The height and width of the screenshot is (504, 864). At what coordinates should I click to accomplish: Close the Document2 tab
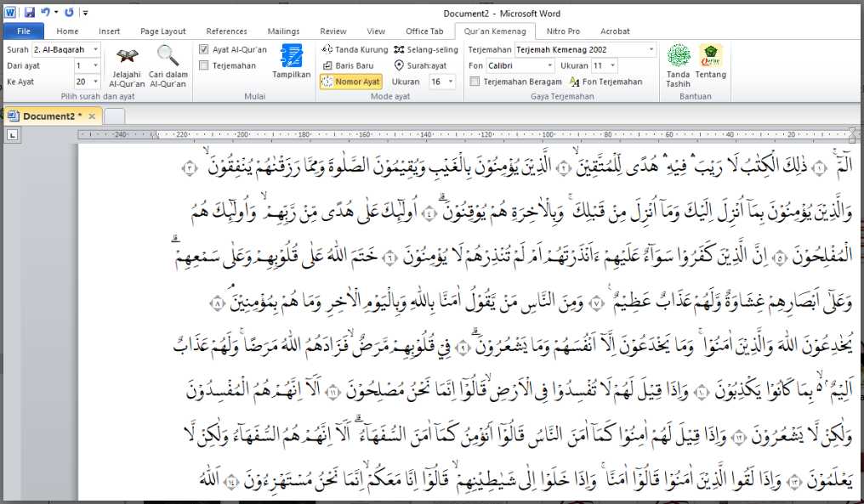tap(92, 116)
